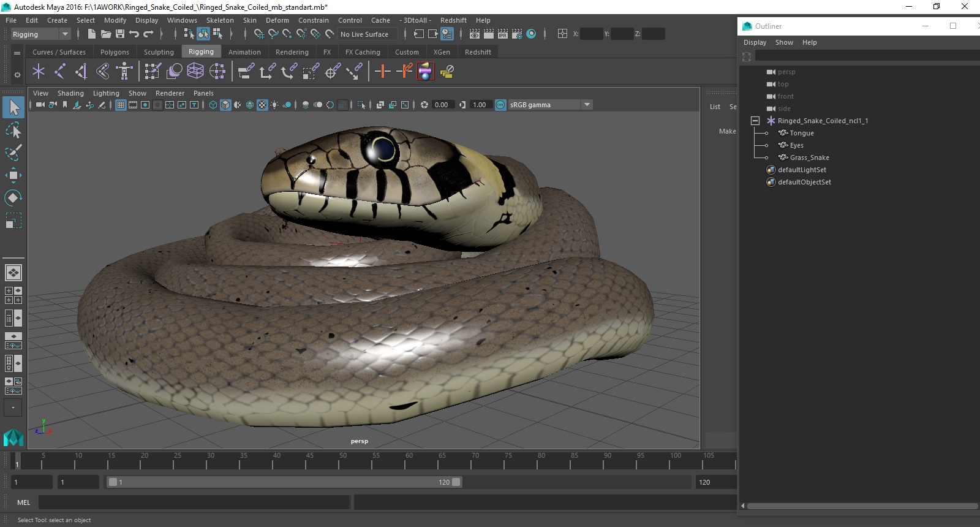Click the MEL command input line
The width and height of the screenshot is (980, 527).
point(194,502)
